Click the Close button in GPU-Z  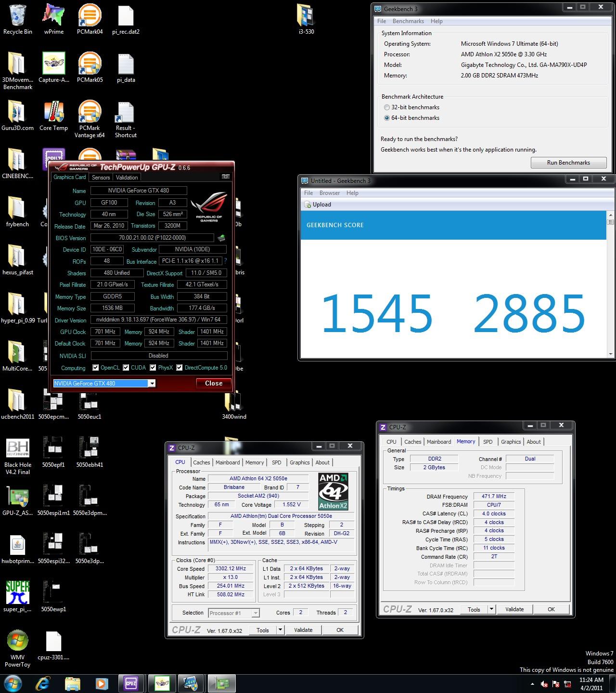214,384
